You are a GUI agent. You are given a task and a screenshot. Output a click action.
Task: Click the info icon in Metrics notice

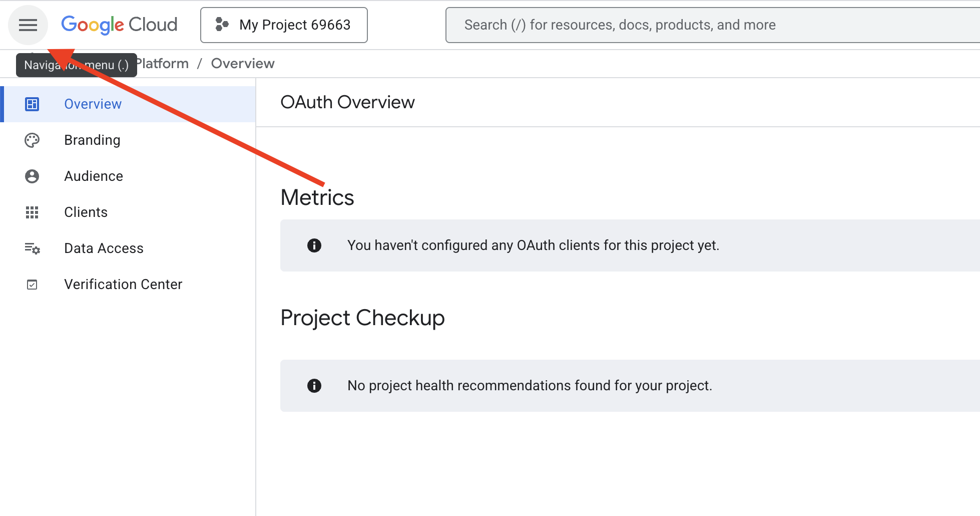[314, 245]
